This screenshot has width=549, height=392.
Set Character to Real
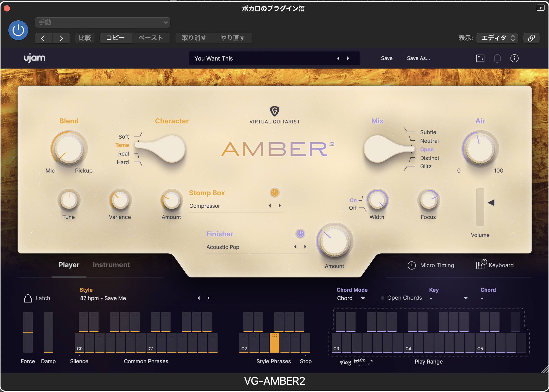click(x=124, y=154)
